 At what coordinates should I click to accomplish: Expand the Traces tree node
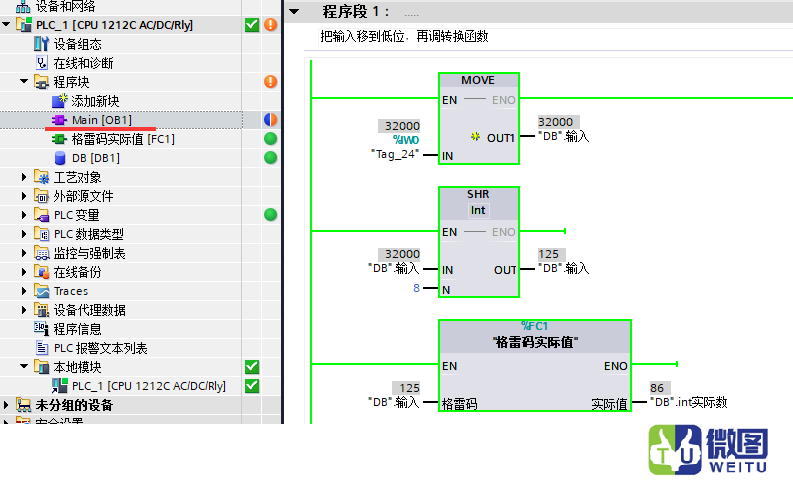click(24, 291)
